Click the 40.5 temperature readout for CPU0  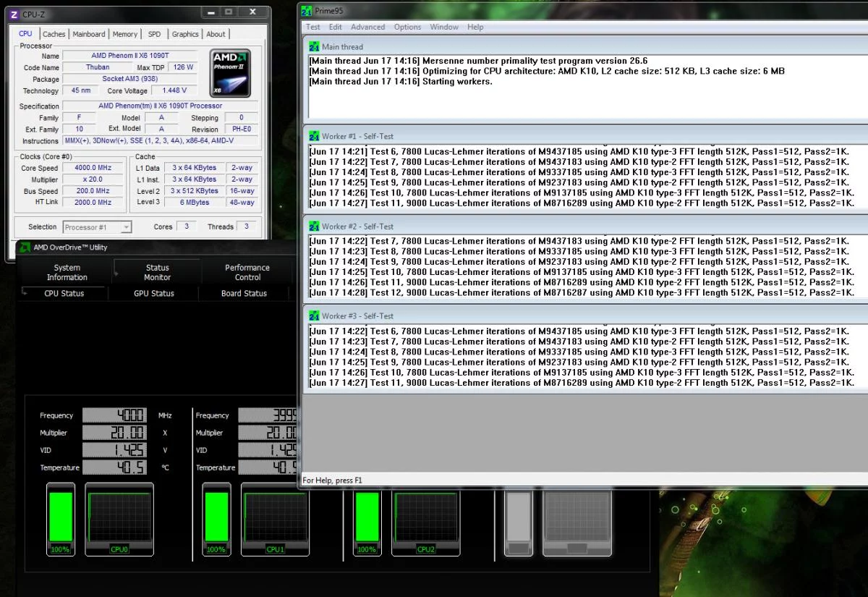(x=115, y=467)
